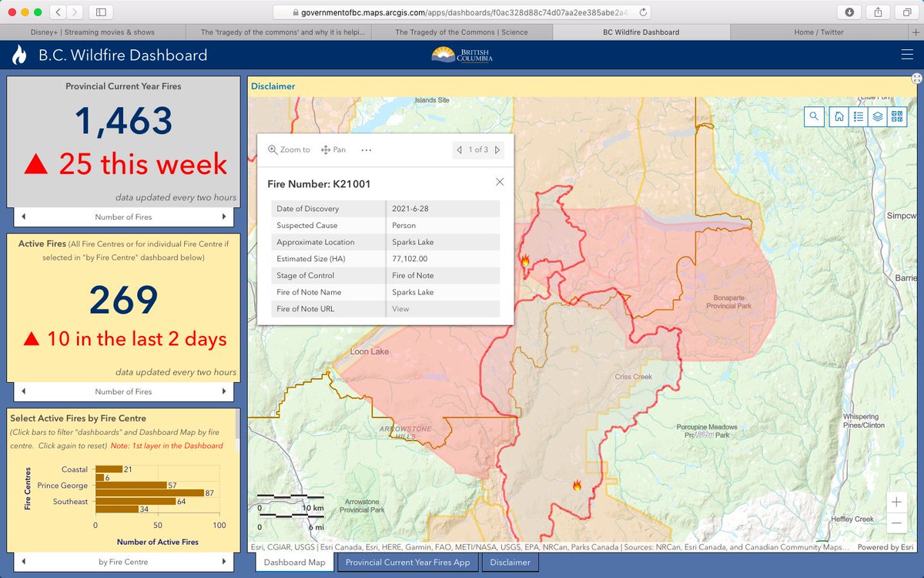Screen dimensions: 924x578
Task: Click the Sparks Lake fire flame marker
Action: click(x=524, y=261)
